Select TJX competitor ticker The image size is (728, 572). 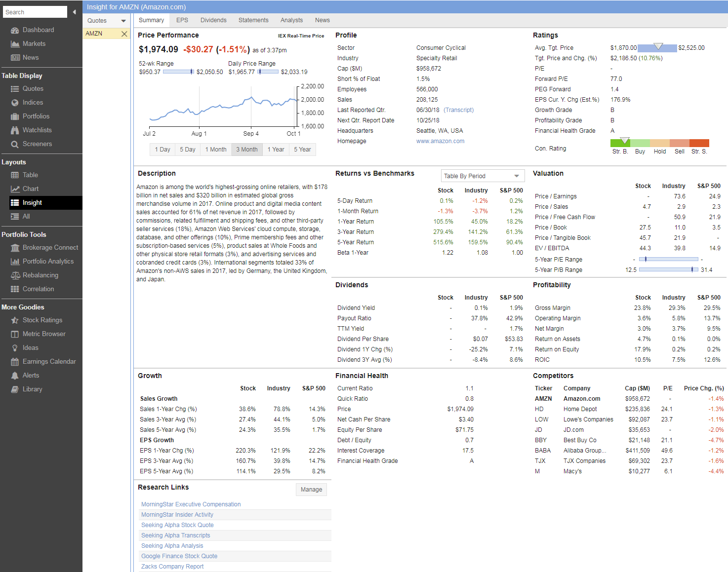point(540,461)
